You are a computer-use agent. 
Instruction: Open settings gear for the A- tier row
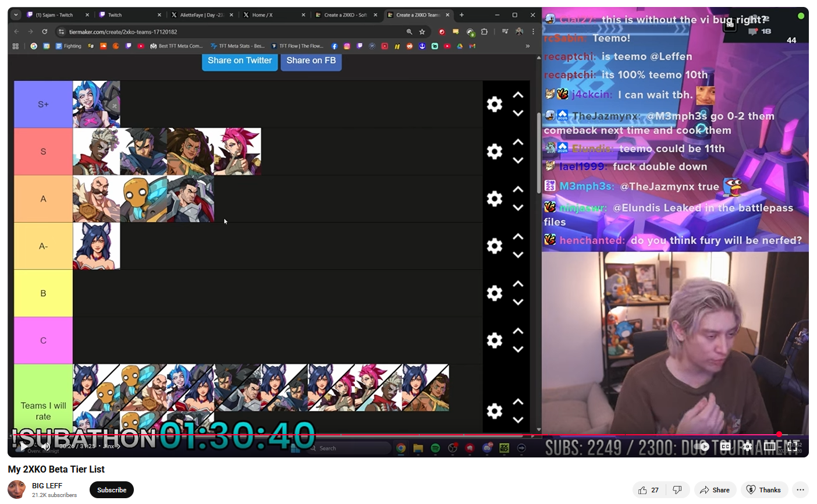pyautogui.click(x=494, y=246)
